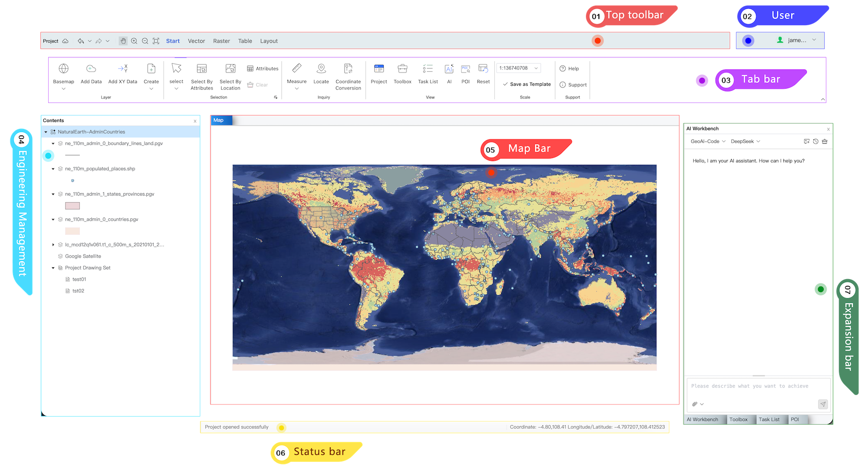Expand the Create dropdown chevron
The image size is (868, 474).
pyautogui.click(x=151, y=89)
